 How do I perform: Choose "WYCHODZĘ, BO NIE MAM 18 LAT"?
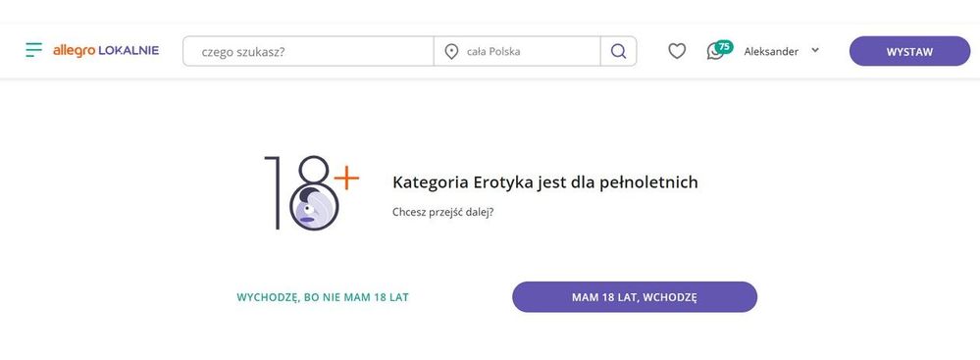(323, 297)
